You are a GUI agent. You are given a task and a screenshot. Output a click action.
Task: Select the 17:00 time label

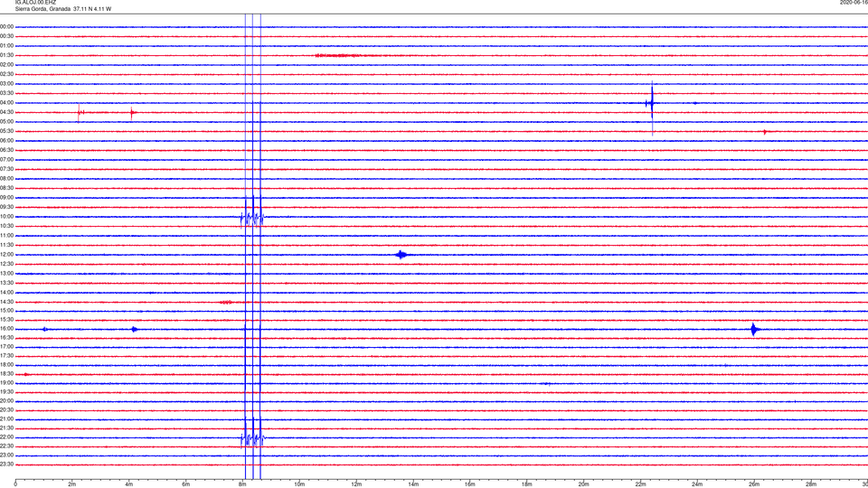[7, 347]
